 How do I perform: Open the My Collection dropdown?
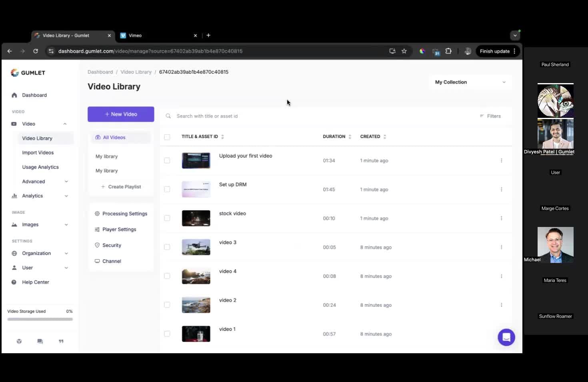[x=470, y=82]
